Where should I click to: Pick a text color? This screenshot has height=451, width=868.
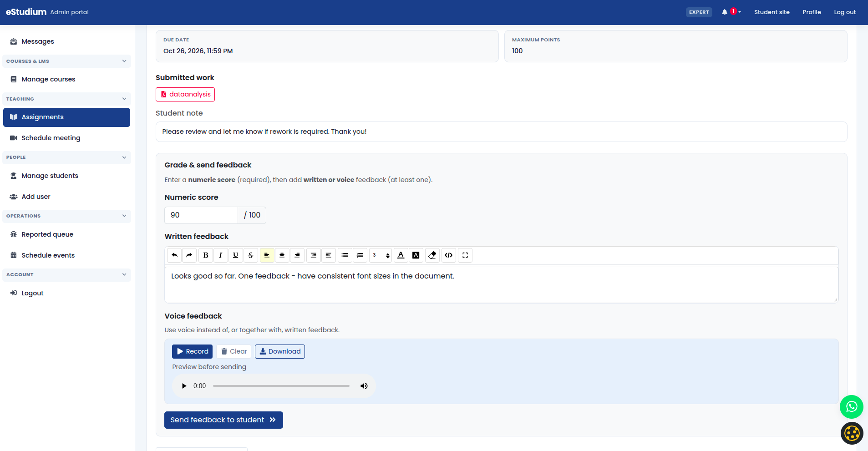point(401,255)
